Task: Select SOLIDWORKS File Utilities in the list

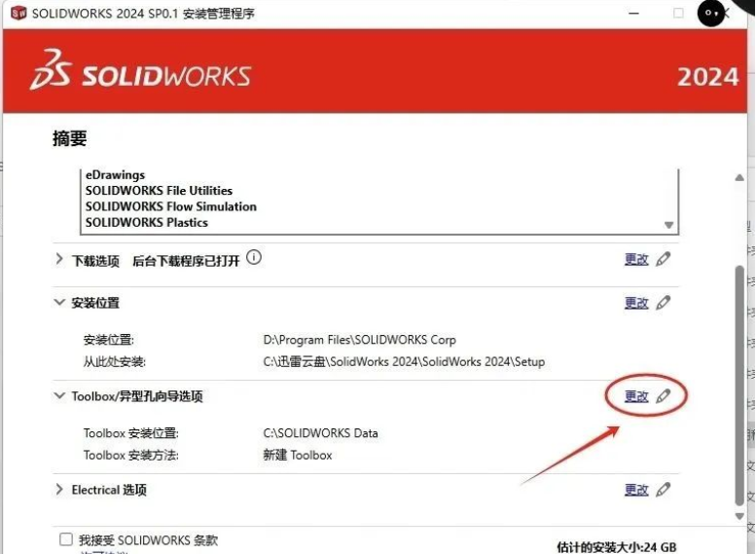Action: click(x=159, y=191)
